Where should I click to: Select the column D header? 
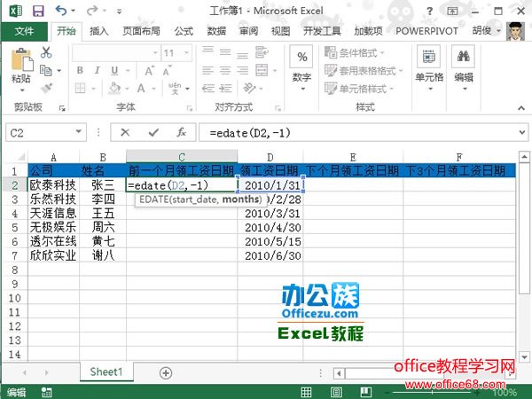point(270,157)
